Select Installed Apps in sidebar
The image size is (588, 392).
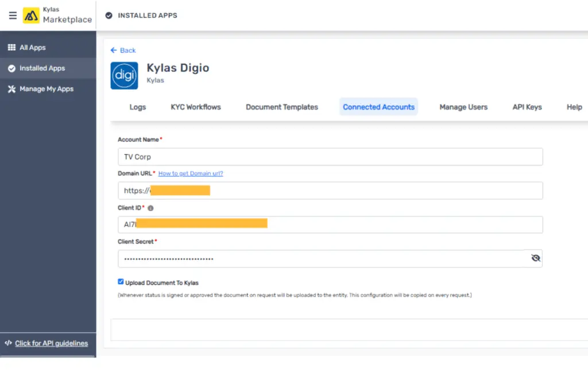(48, 68)
